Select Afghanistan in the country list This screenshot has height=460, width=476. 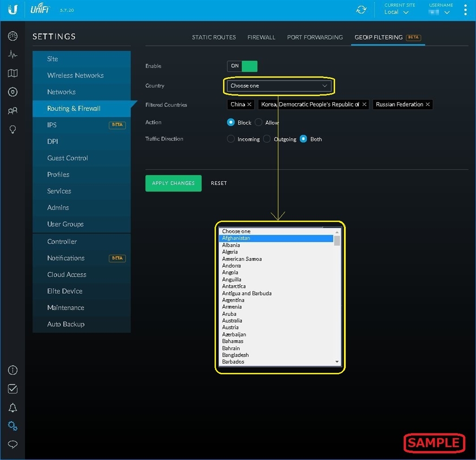pos(276,238)
